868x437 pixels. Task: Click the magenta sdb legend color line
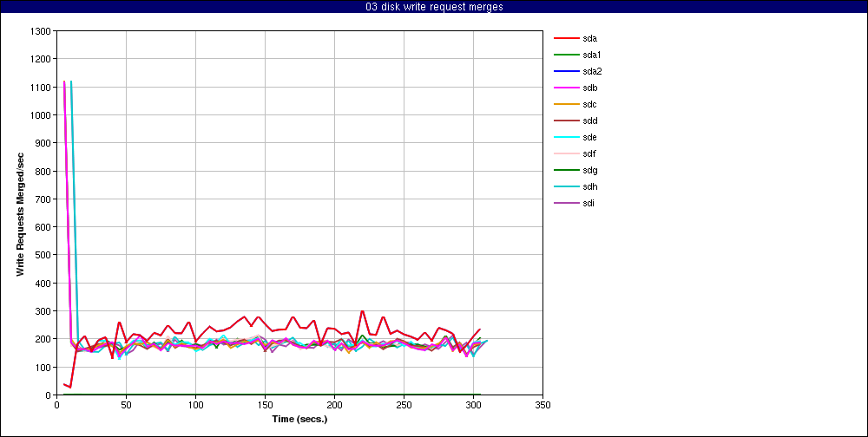tap(566, 88)
